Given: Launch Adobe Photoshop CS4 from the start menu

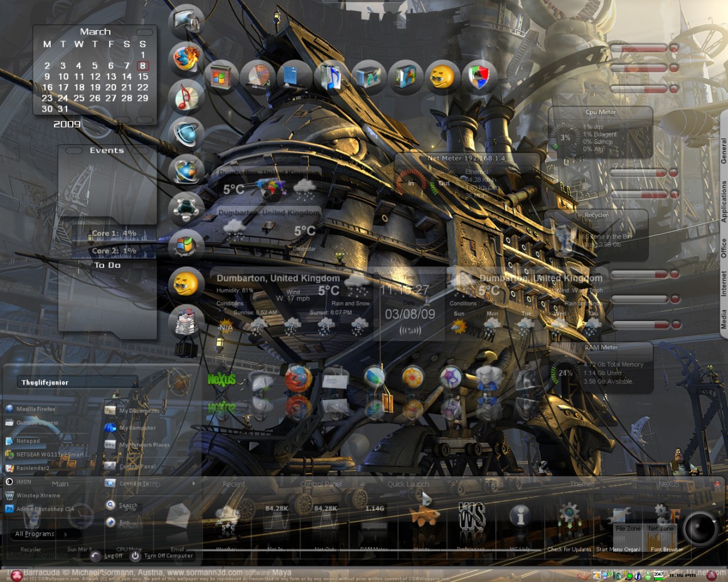Looking at the screenshot, I should pyautogui.click(x=40, y=509).
